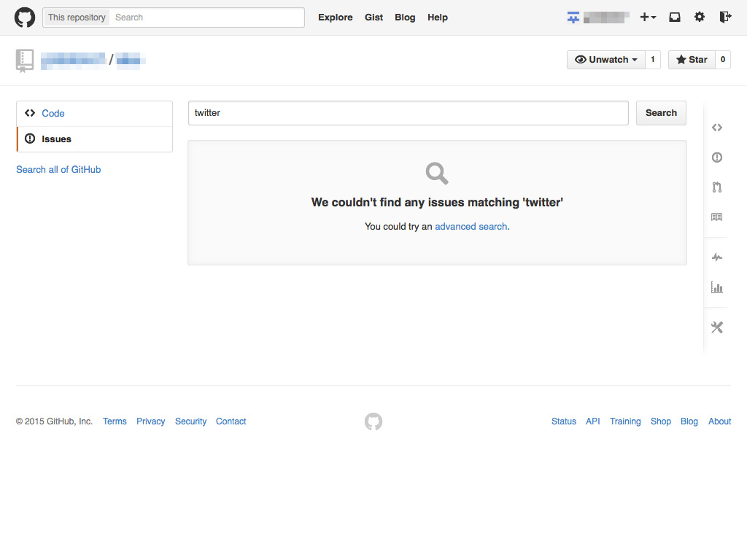Open the Wiki book icon in sidebar
747x560 pixels.
point(717,217)
